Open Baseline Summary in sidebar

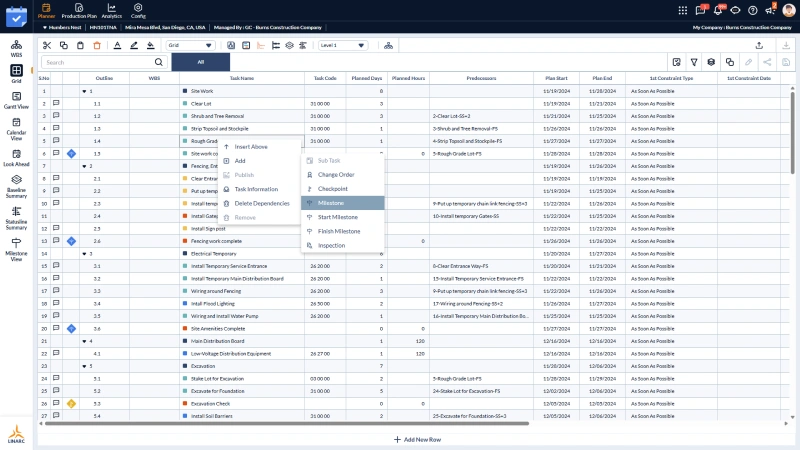pos(16,187)
